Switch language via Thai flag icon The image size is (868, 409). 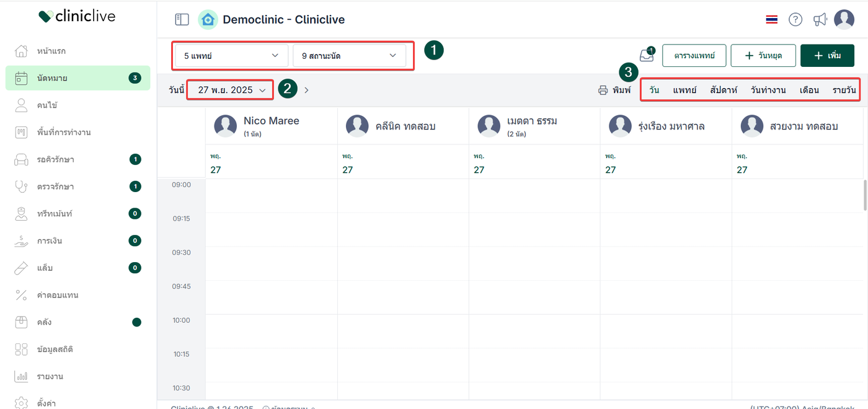coord(772,20)
